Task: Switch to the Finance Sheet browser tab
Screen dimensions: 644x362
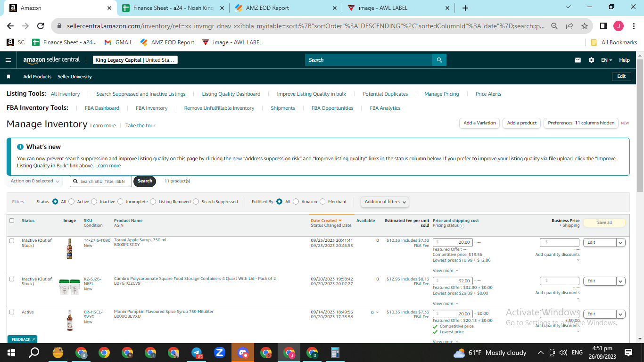Action: coord(173,8)
